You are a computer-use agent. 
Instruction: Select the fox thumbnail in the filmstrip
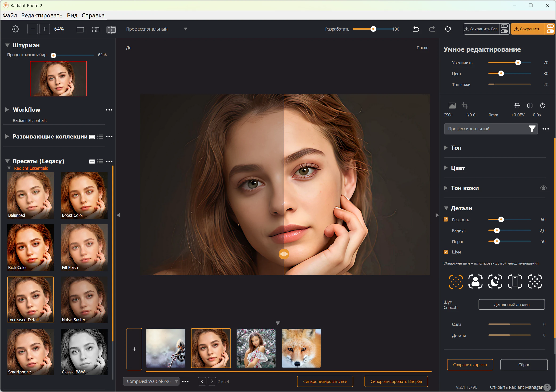pyautogui.click(x=301, y=348)
